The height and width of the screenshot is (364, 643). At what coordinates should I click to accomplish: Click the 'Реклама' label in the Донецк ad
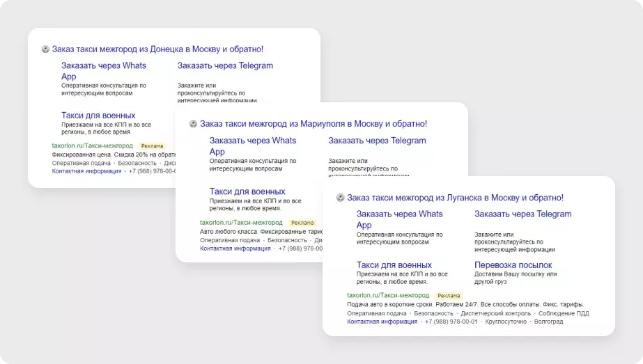click(x=152, y=146)
